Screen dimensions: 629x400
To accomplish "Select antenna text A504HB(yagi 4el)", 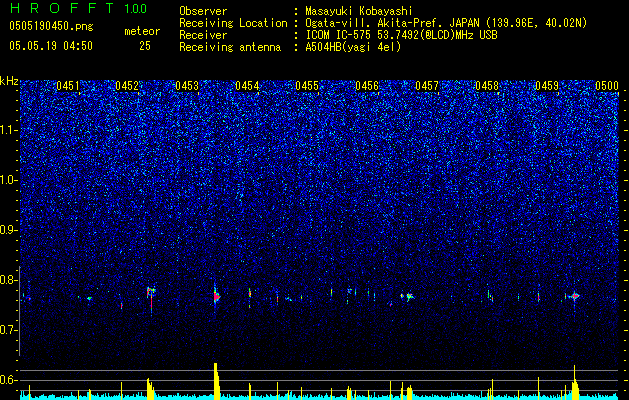I will point(353,47).
